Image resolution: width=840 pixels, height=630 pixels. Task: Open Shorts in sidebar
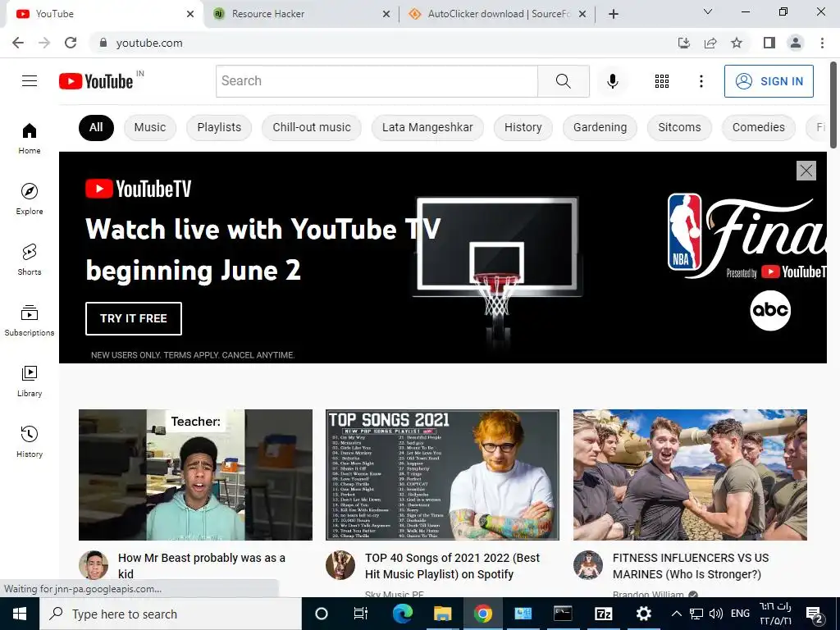click(30, 259)
